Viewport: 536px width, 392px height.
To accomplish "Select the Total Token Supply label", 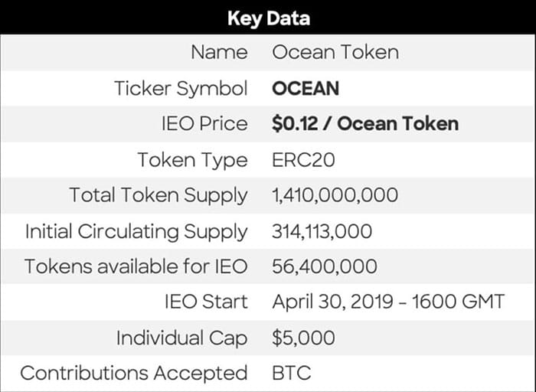I will [x=159, y=195].
